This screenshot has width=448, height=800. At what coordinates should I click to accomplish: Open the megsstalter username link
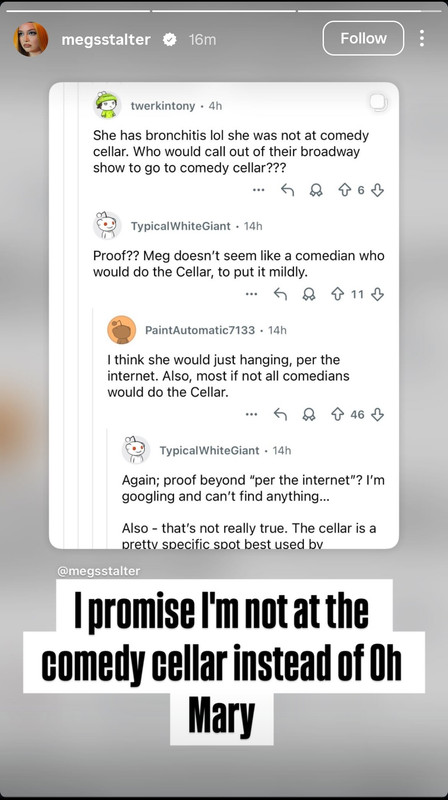106,40
